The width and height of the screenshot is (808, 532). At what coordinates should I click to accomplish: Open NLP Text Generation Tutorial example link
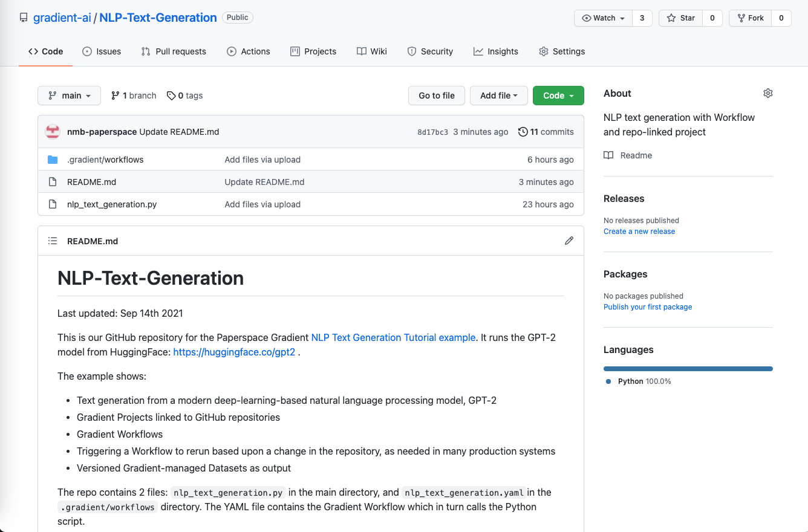pyautogui.click(x=393, y=337)
